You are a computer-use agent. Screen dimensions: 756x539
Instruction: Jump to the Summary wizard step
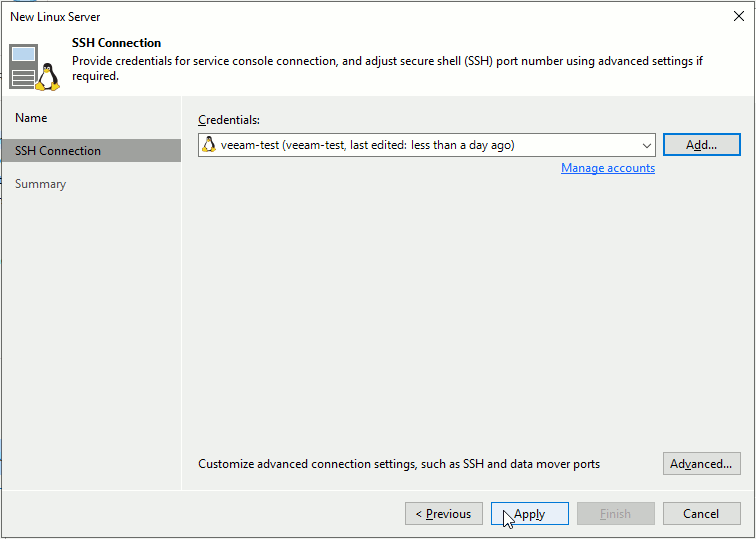pos(40,184)
